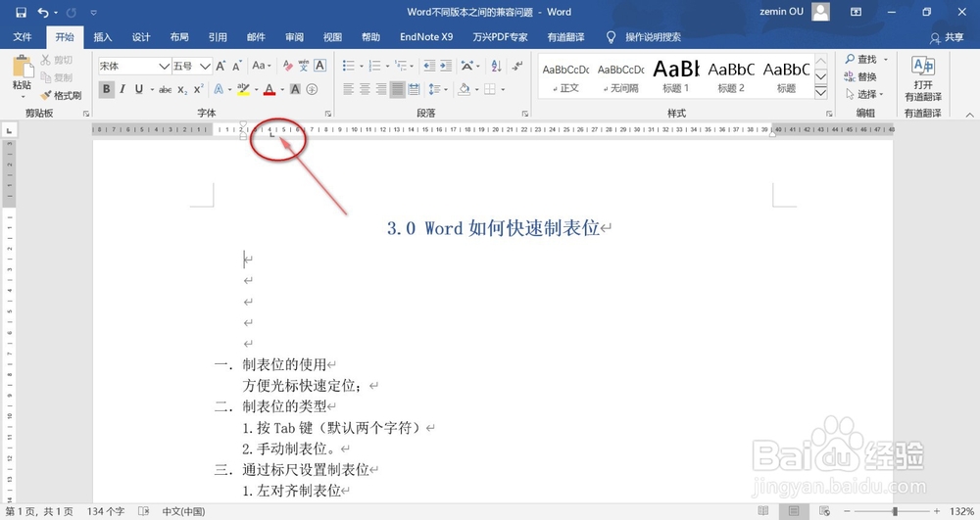Click the Phonetic Guide (wén) icon
Image resolution: width=980 pixels, height=520 pixels.
point(304,66)
